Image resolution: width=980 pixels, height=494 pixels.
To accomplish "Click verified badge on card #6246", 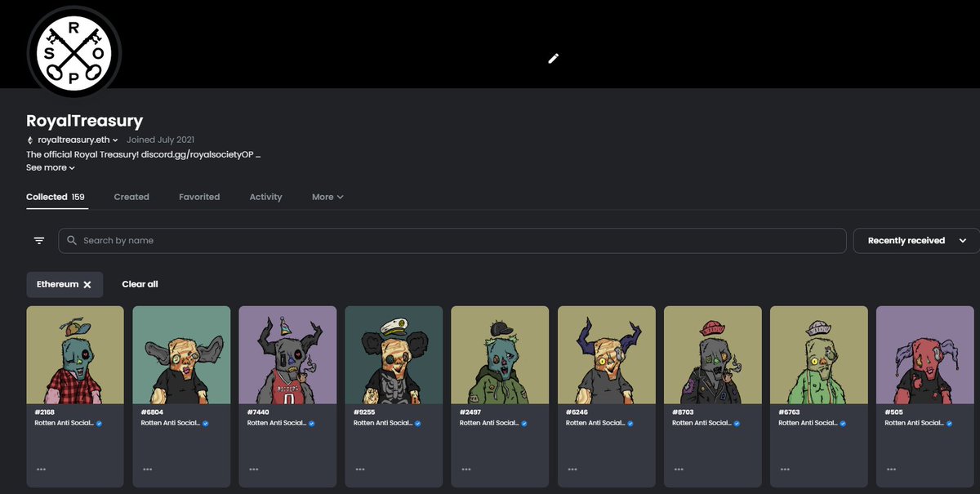I will tap(630, 424).
